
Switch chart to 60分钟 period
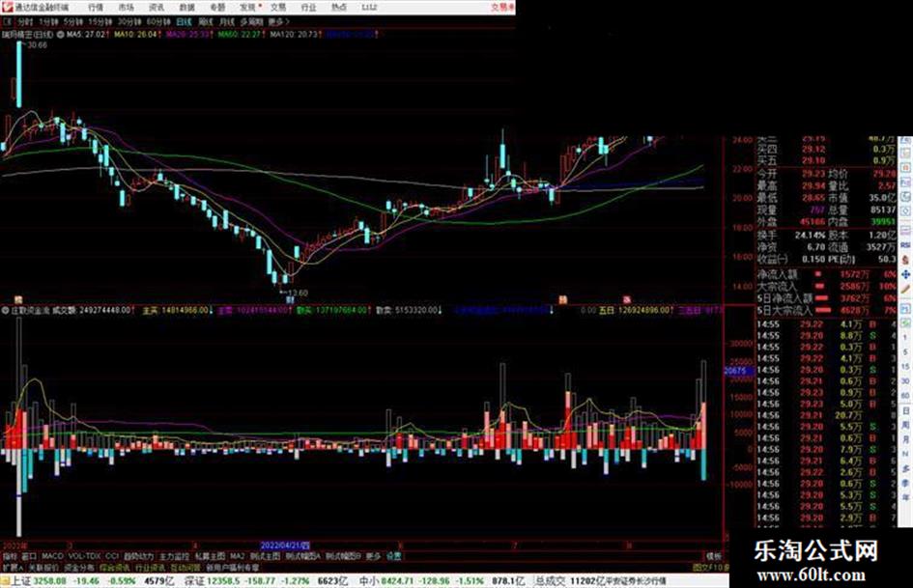tap(158, 21)
